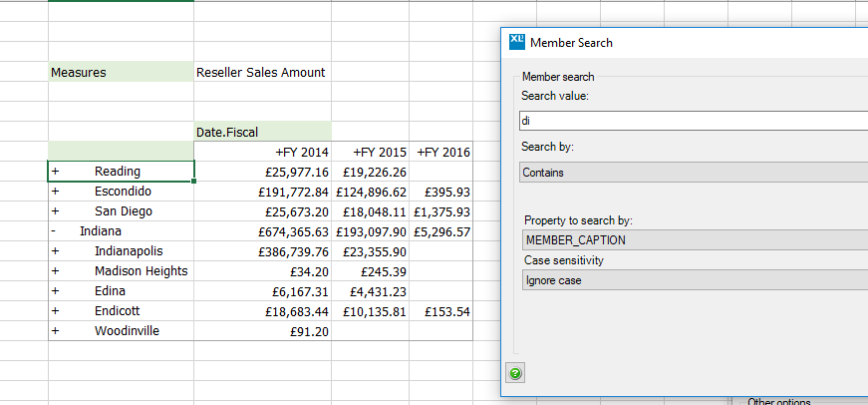
Task: Click the green help icon in Member Search
Action: click(x=515, y=374)
